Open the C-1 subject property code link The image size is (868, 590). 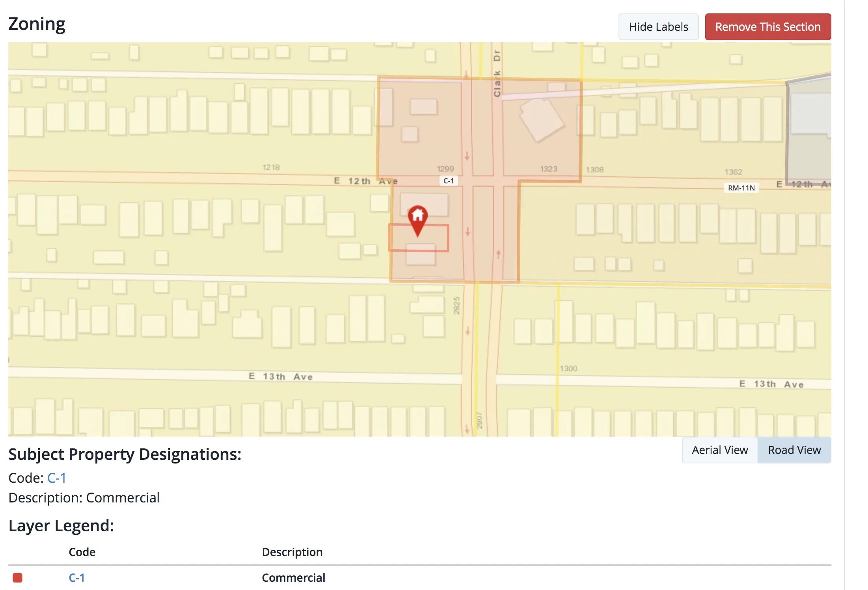[57, 478]
